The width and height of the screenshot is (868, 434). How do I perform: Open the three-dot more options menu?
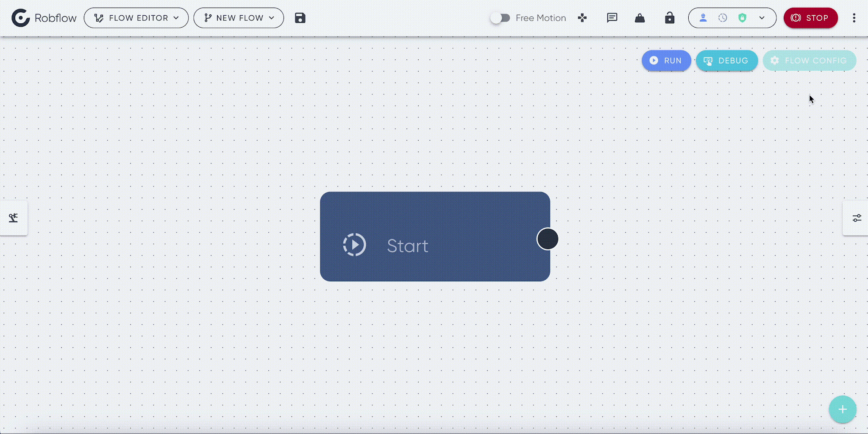coord(854,18)
